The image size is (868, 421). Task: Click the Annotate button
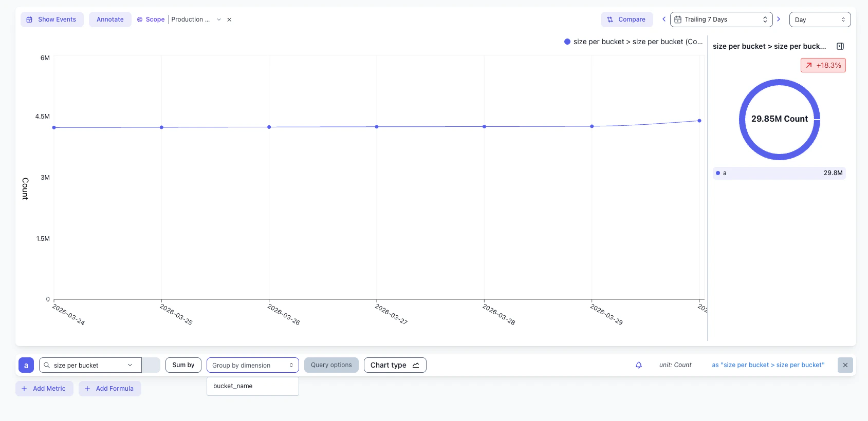pyautogui.click(x=110, y=20)
